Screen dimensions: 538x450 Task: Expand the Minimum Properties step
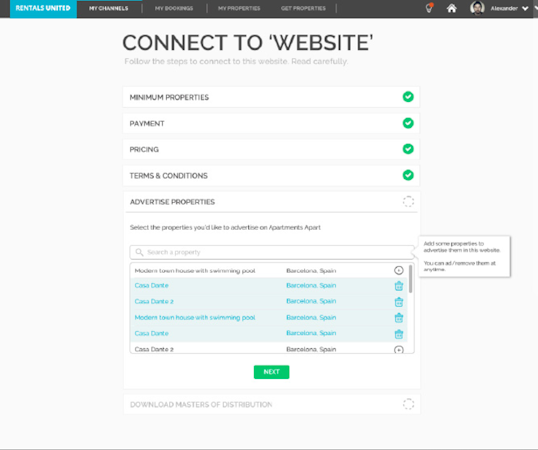point(271,97)
